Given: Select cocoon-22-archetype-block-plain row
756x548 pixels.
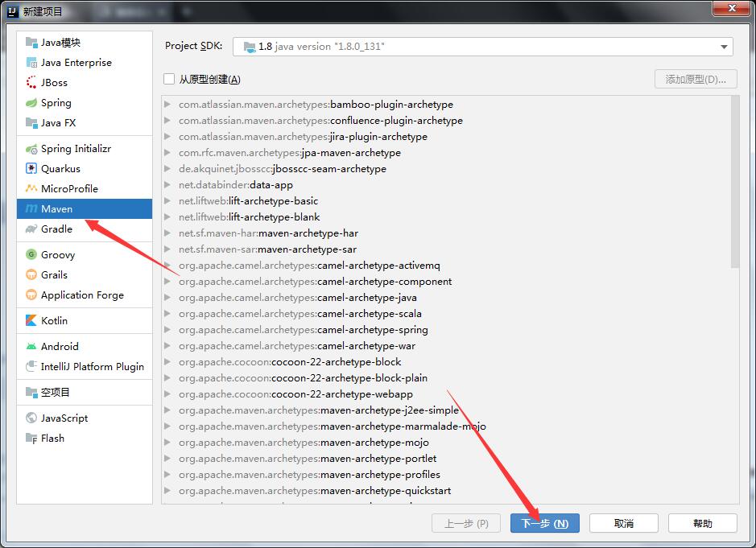Looking at the screenshot, I should click(446, 378).
